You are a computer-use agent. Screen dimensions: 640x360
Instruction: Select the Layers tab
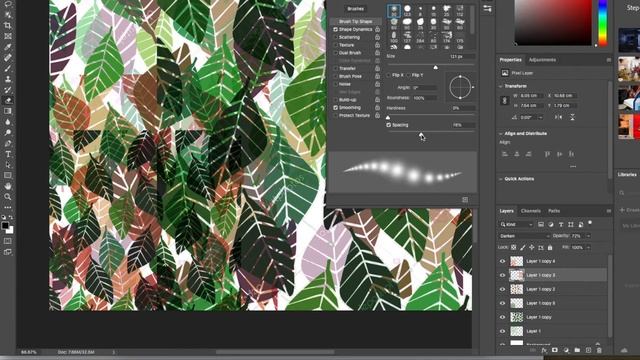coord(507,211)
